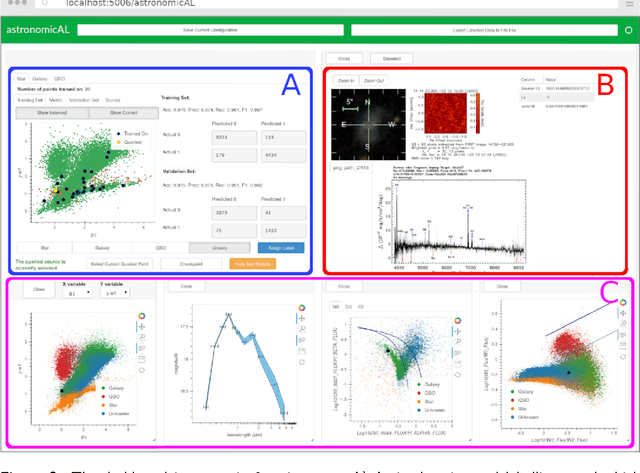The image size is (640, 473).
Task: Click Save Current Configuration button
Action: 210,30
